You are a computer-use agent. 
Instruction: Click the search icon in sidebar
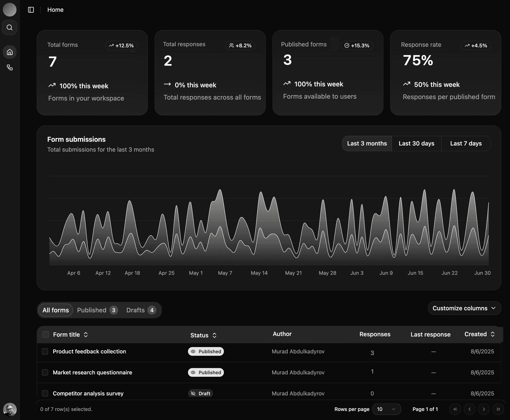click(x=10, y=28)
